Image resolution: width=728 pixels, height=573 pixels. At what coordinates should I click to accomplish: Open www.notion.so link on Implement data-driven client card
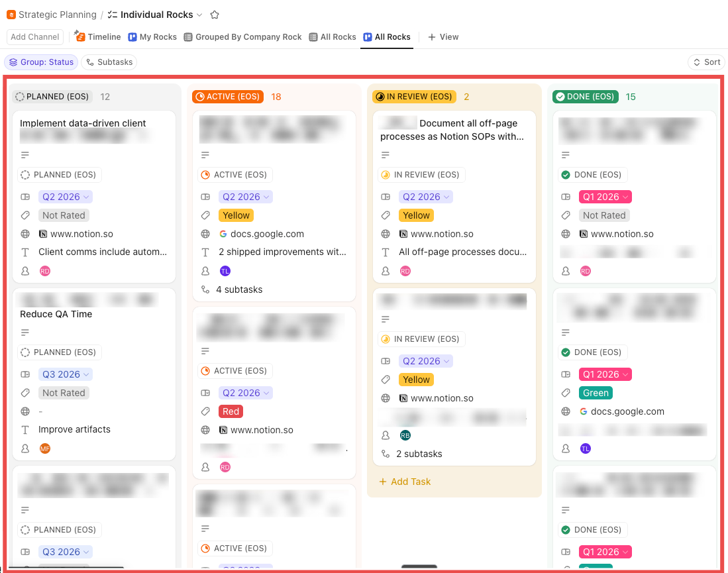(76, 234)
